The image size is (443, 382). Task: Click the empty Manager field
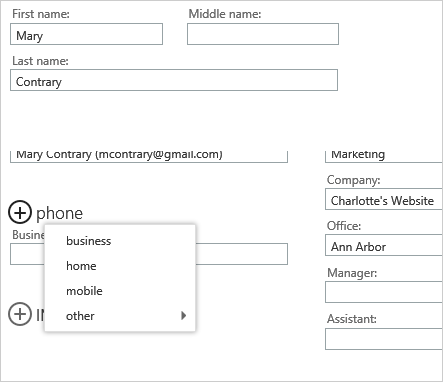[384, 292]
